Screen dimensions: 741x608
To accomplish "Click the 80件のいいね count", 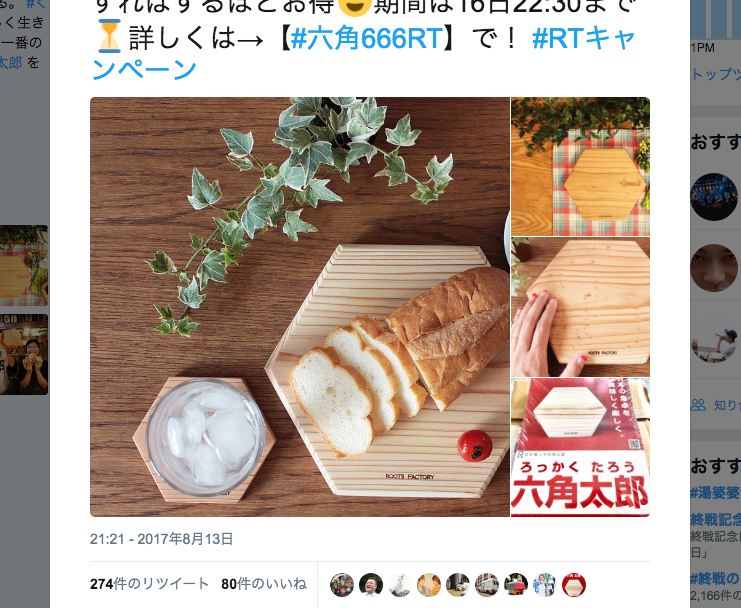I will [x=264, y=584].
